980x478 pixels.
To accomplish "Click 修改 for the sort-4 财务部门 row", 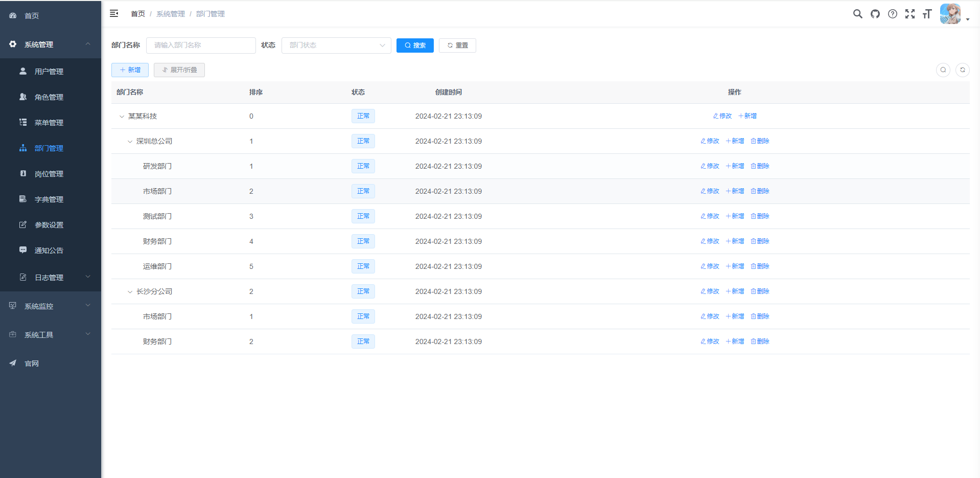I will [710, 241].
